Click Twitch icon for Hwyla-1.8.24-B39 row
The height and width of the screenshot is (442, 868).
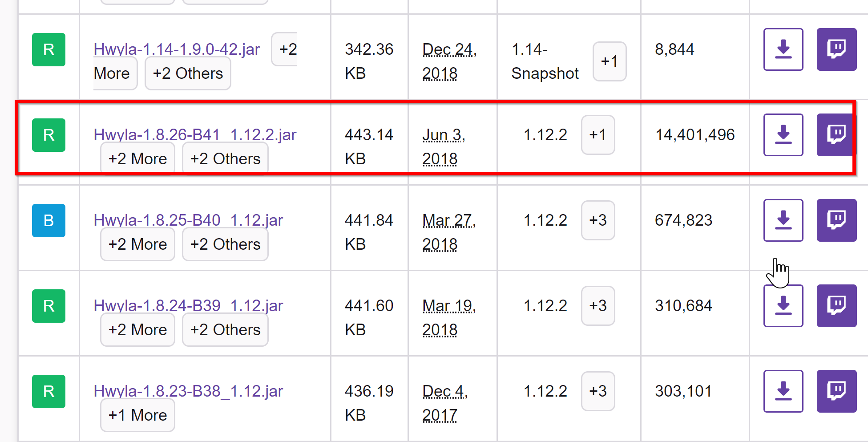tap(836, 306)
